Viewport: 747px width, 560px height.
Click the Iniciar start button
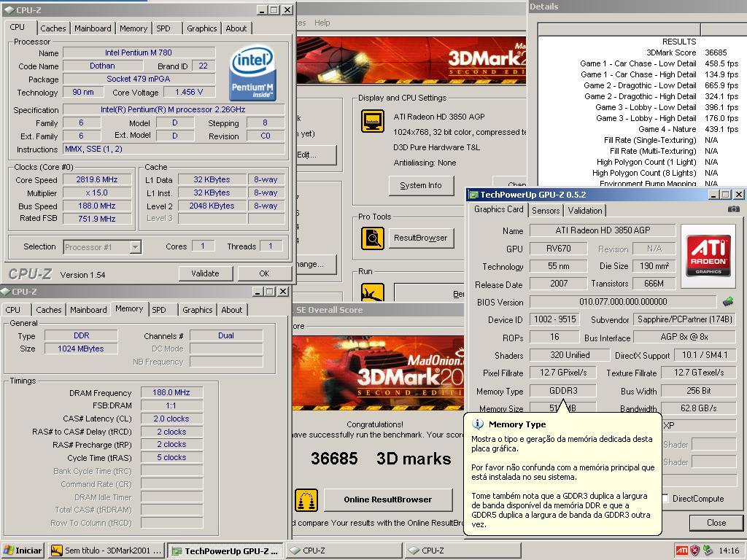click(x=23, y=551)
